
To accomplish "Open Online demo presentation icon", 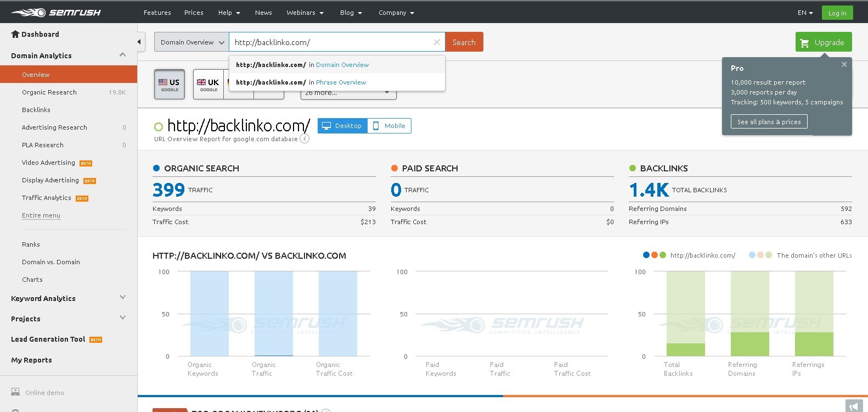I will pyautogui.click(x=15, y=392).
